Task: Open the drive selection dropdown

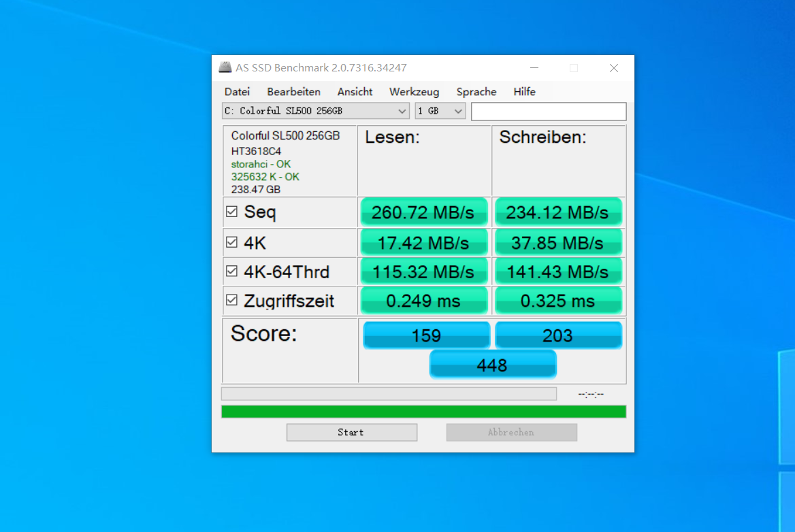Action: (315, 111)
